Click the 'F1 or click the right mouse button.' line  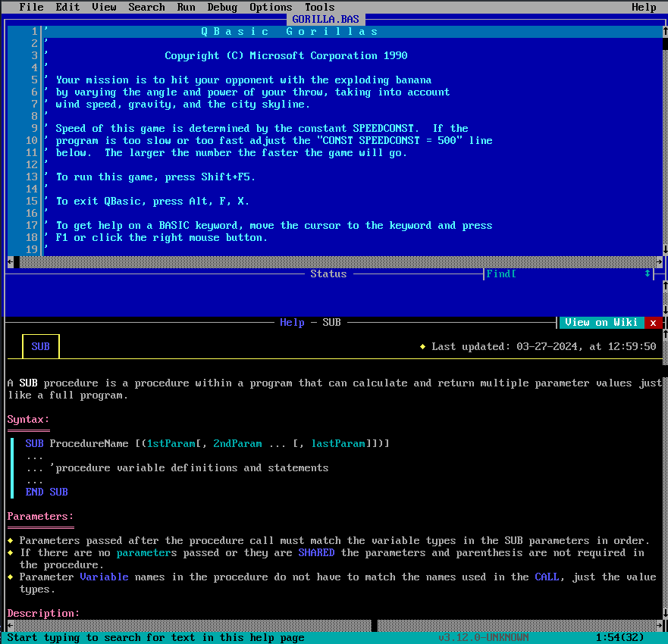tap(162, 237)
